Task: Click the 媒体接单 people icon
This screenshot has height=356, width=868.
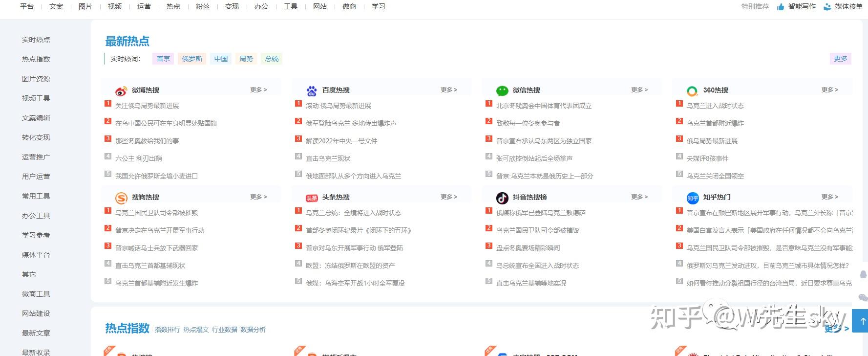Action: tap(827, 7)
